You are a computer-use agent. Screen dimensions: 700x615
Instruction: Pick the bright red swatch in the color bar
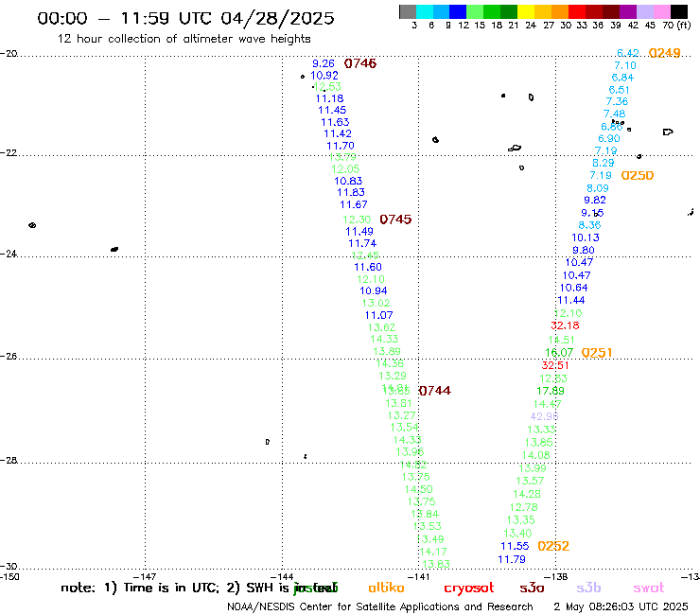pyautogui.click(x=576, y=11)
